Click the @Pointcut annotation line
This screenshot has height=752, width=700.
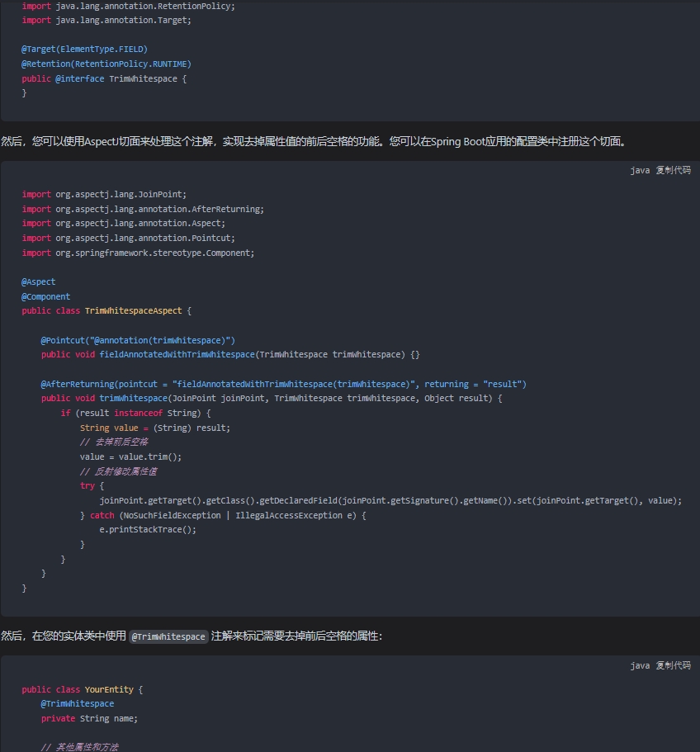pyautogui.click(x=138, y=340)
